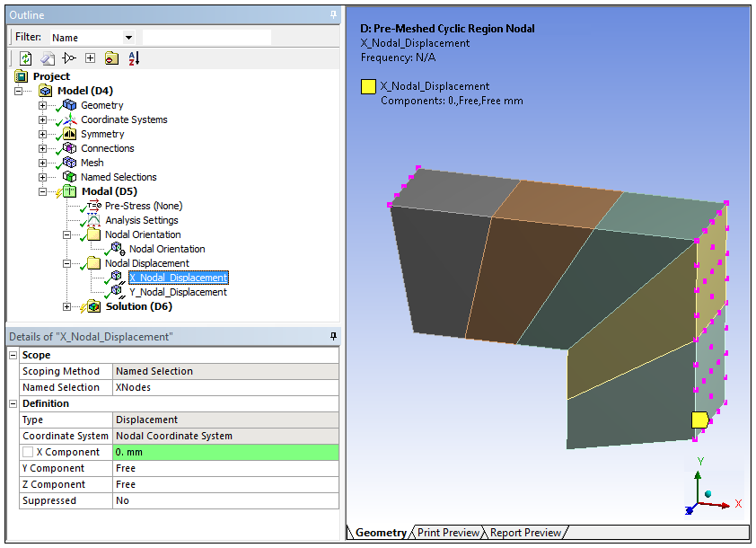This screenshot has width=756, height=548.
Task: Pin the Outline panel
Action: (333, 15)
